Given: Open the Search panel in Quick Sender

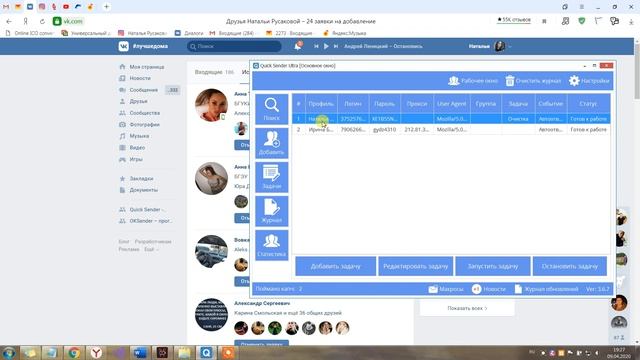Looking at the screenshot, I should pos(271,109).
